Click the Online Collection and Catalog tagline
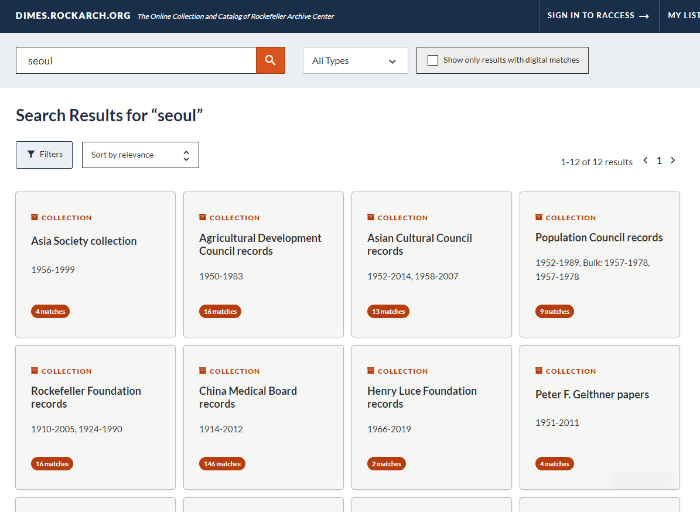 point(236,17)
